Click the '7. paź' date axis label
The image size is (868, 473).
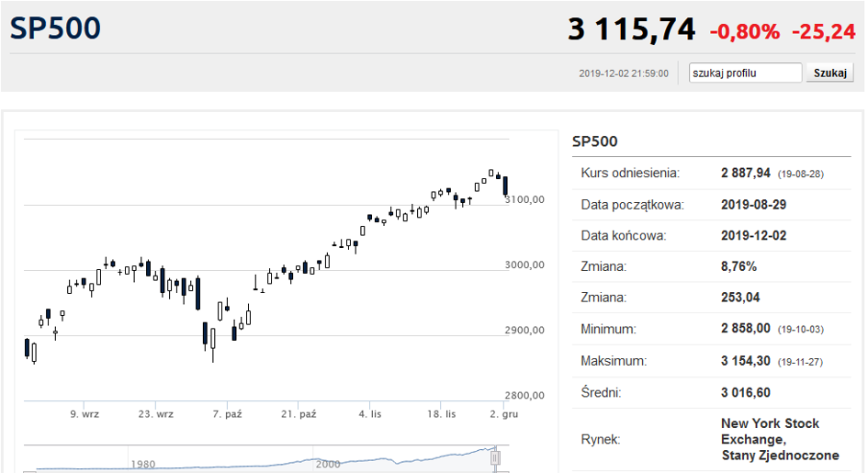tap(227, 414)
